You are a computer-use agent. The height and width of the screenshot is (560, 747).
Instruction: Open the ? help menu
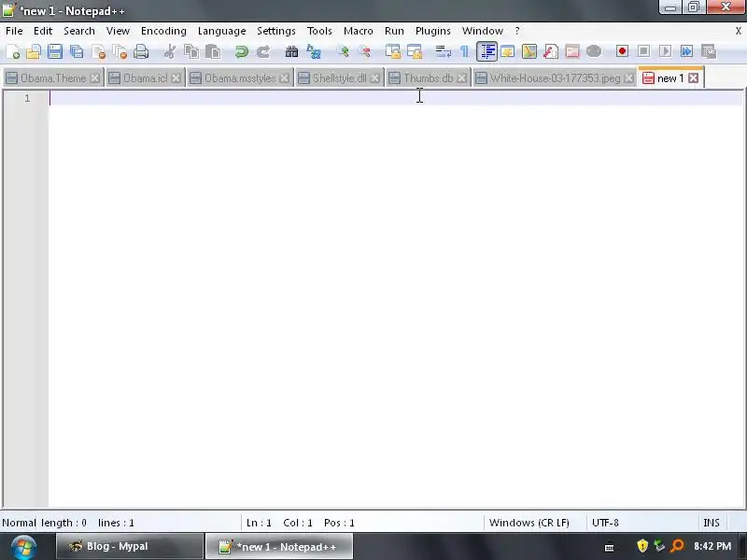coord(517,31)
